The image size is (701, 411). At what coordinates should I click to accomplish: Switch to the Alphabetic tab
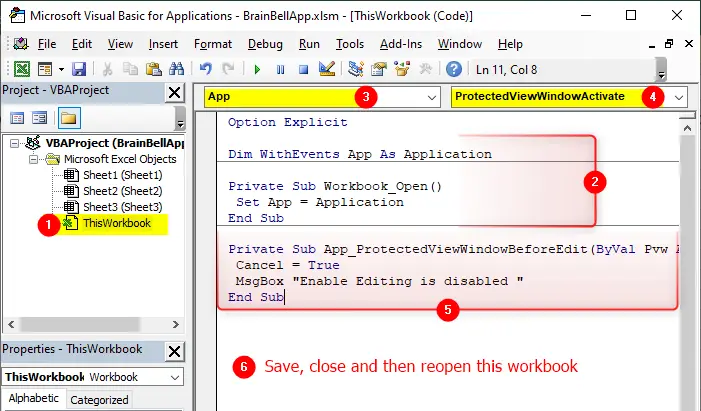(34, 398)
